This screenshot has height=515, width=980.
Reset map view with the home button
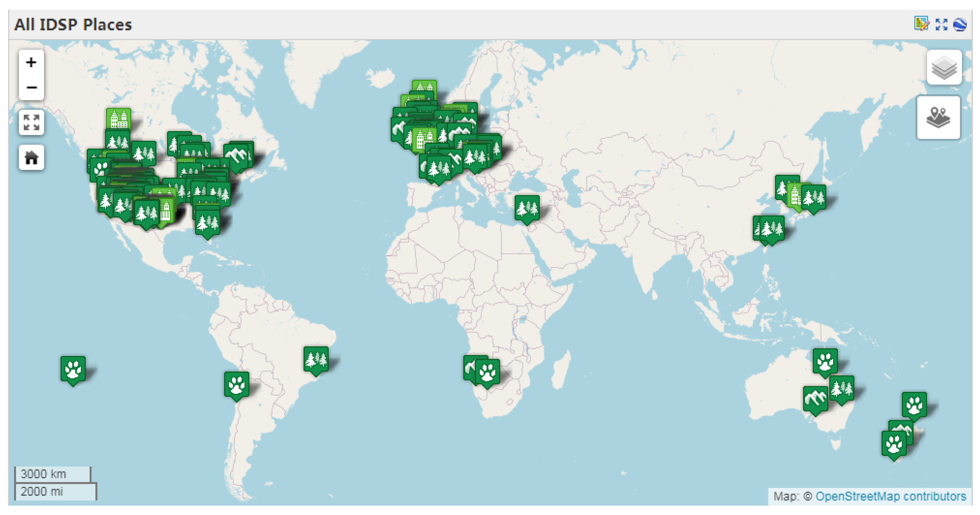click(x=31, y=157)
